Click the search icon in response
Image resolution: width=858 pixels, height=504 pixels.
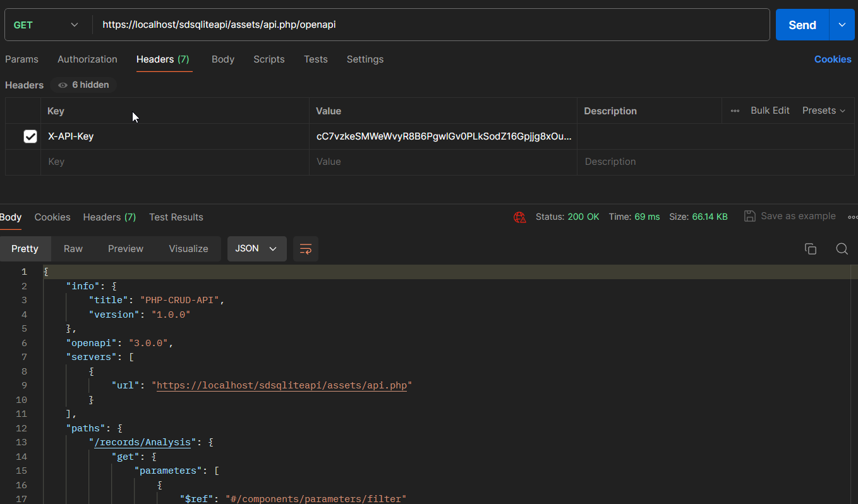[x=842, y=249]
